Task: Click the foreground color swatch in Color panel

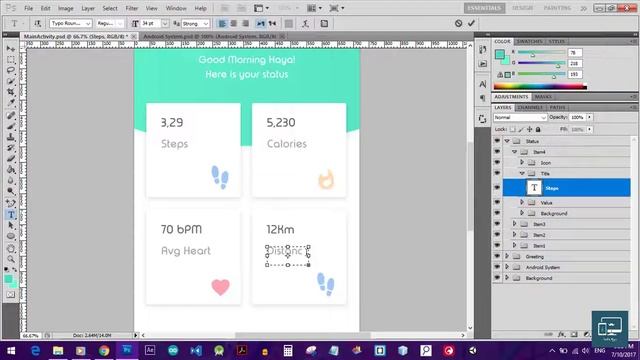Action: (x=500, y=54)
